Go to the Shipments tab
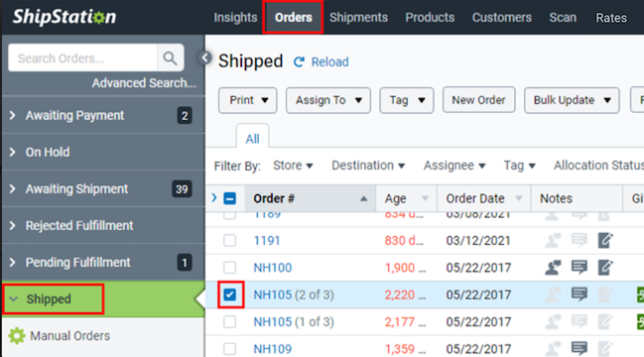The height and width of the screenshot is (357, 644). pos(358,17)
